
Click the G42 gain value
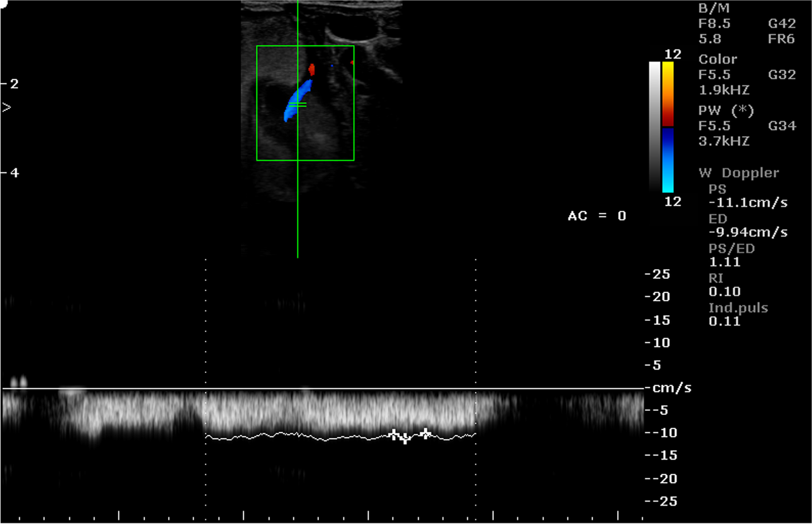point(782,24)
